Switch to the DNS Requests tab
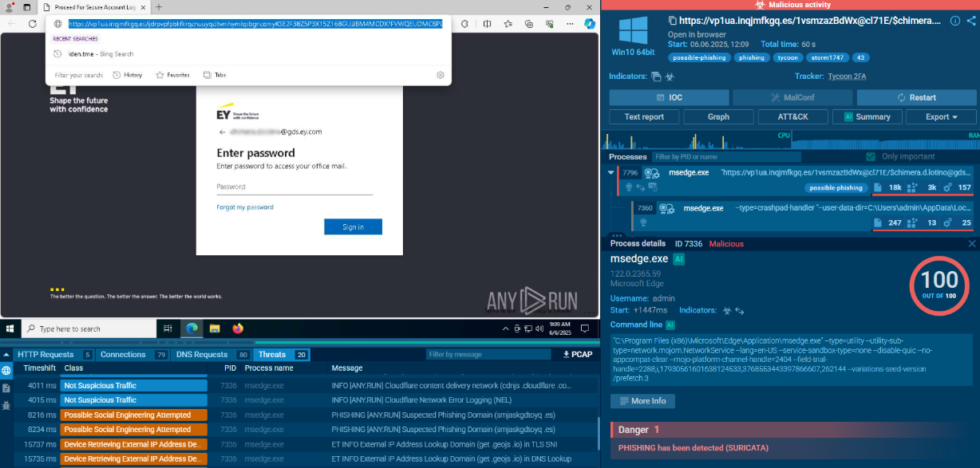 [x=211, y=354]
